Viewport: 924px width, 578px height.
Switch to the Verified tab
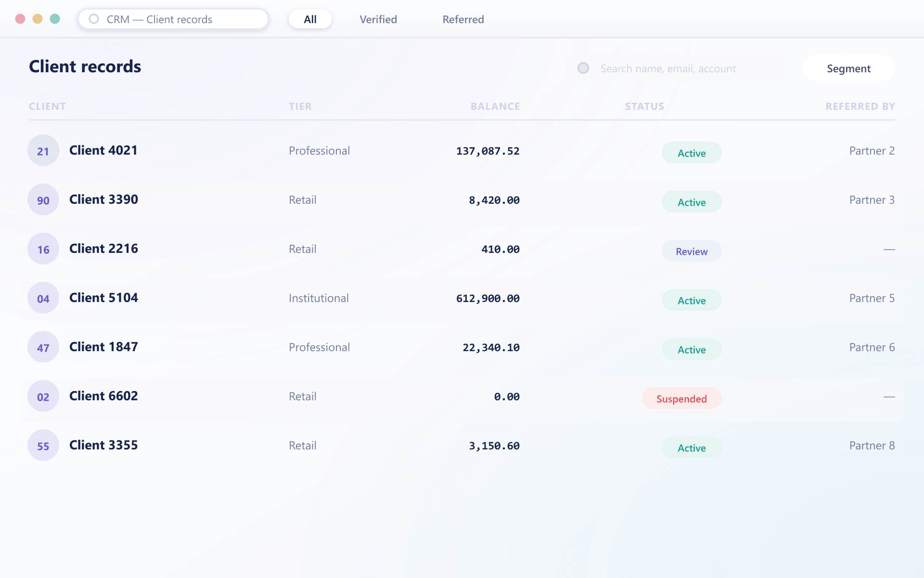click(x=378, y=19)
